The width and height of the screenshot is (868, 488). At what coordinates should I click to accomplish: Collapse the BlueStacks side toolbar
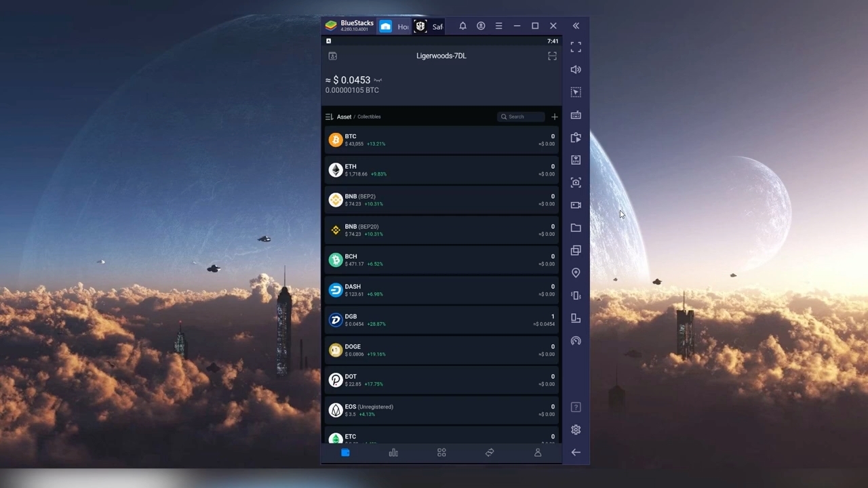[x=576, y=26]
